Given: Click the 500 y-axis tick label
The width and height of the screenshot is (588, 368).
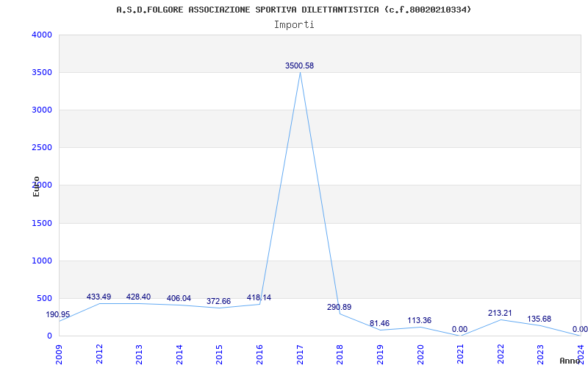Looking at the screenshot, I should [45, 299].
